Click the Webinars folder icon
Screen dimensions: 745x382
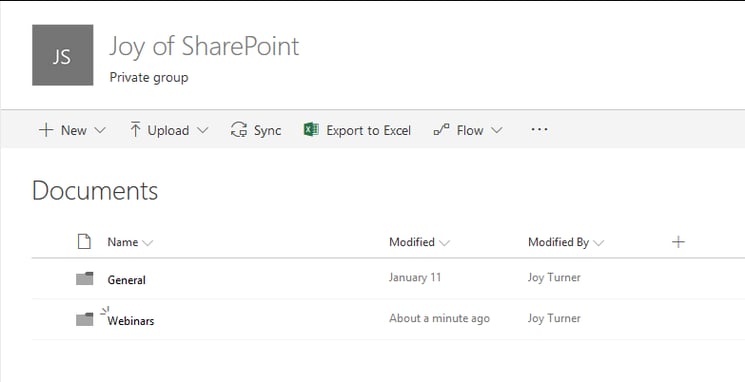point(85,319)
